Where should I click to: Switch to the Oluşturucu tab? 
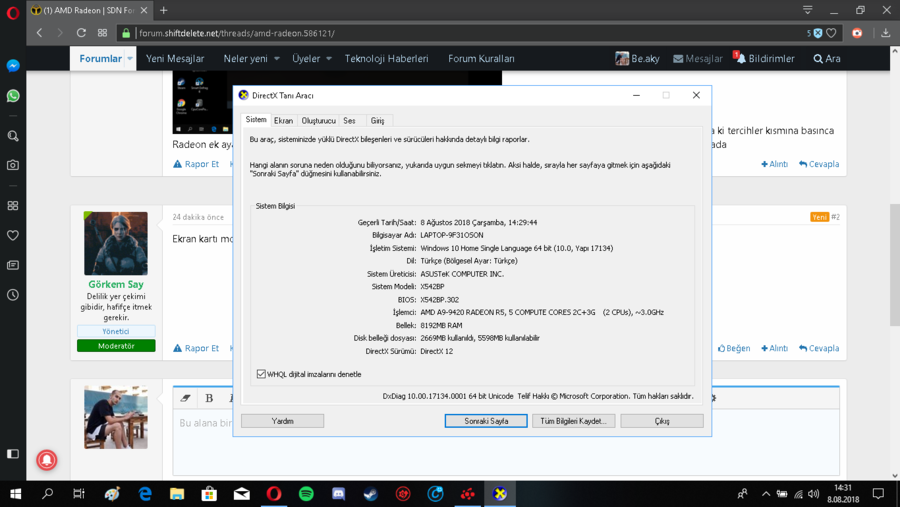[x=319, y=121]
